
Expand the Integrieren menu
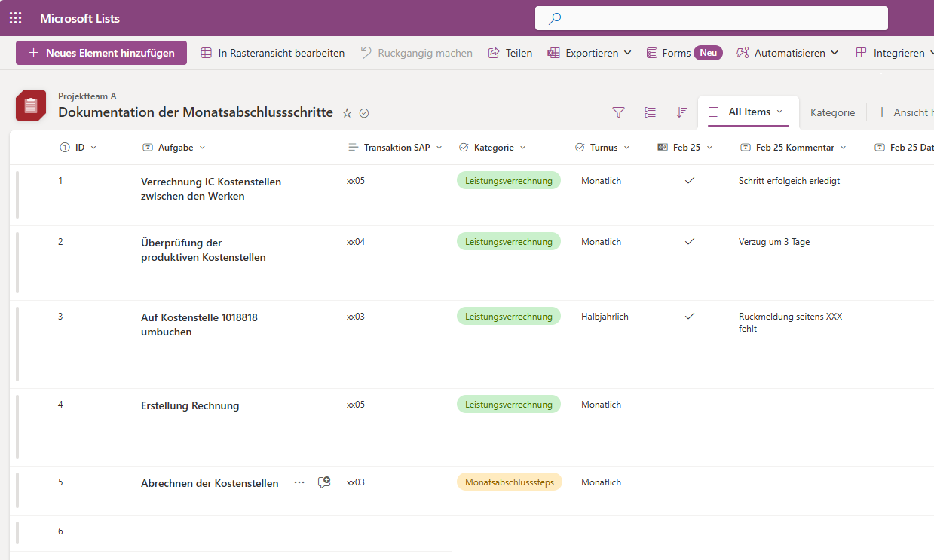coord(893,53)
